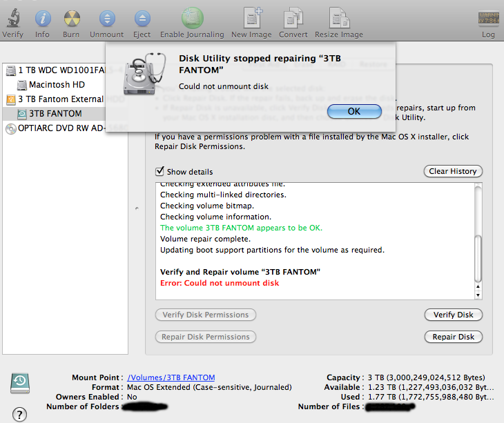The width and height of the screenshot is (504, 423).
Task: Click the Repair Disk Permissions button
Action: [205, 337]
